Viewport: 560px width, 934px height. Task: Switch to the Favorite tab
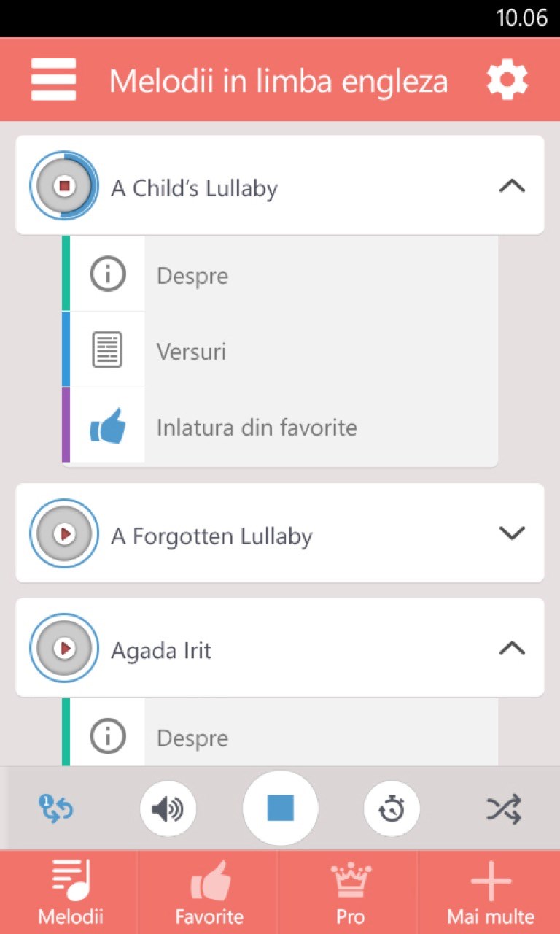click(209, 892)
